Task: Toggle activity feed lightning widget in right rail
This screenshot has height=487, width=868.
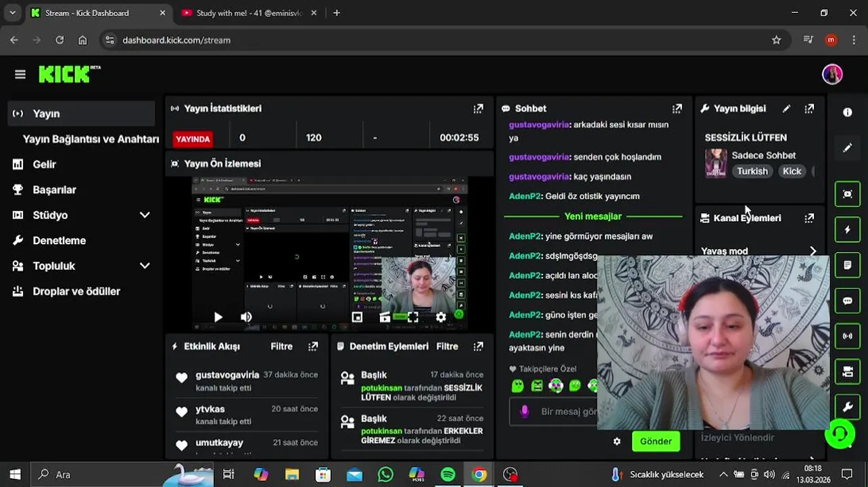Action: coord(847,230)
